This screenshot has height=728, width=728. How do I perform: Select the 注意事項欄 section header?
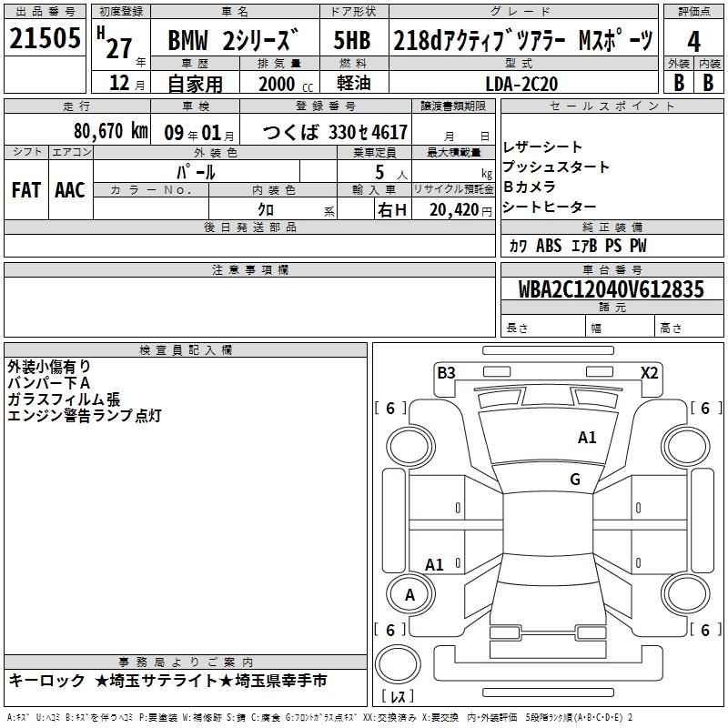click(x=249, y=269)
